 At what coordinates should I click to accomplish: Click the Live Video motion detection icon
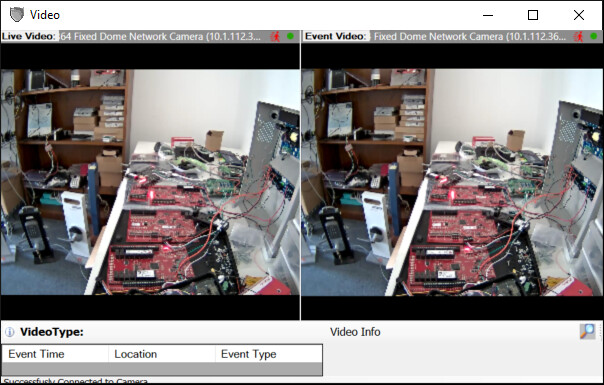pos(275,37)
